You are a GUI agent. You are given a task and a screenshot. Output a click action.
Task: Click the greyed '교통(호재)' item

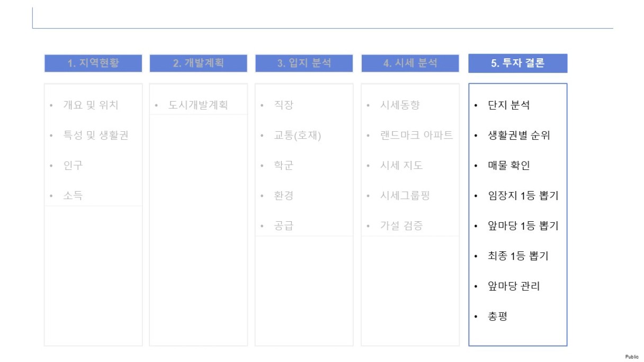click(298, 135)
